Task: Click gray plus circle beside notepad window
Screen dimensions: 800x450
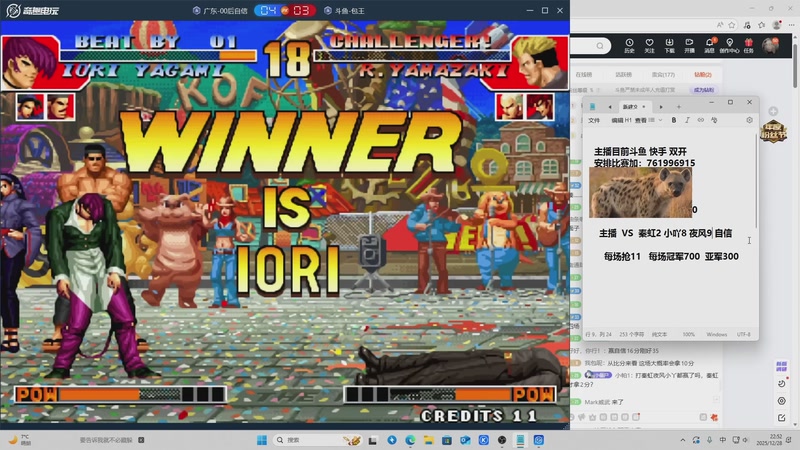Action: coord(773,111)
